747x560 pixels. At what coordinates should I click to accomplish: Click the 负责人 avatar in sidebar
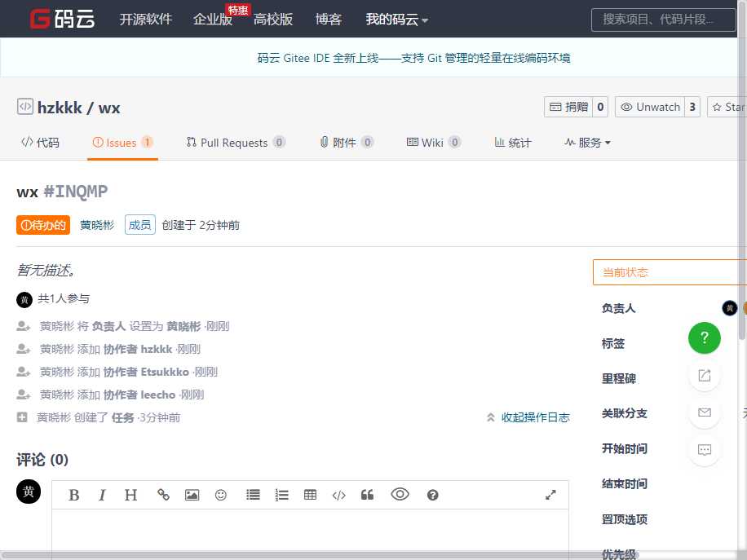click(x=729, y=308)
